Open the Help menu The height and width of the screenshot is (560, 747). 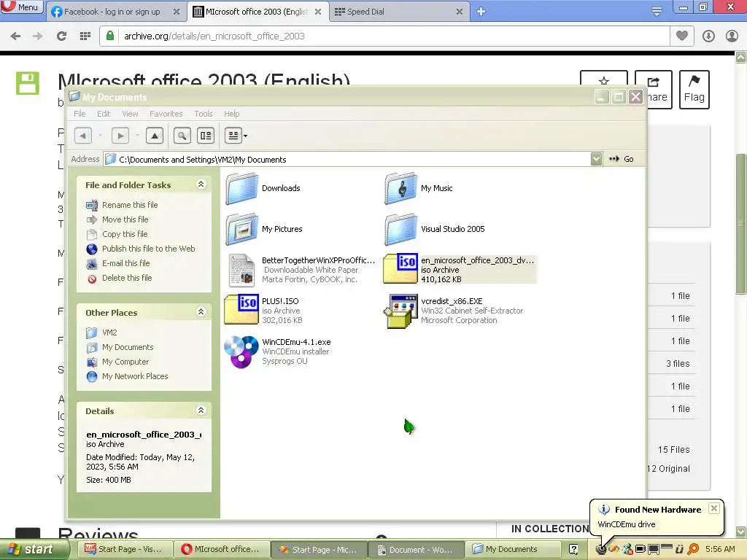[x=231, y=114]
